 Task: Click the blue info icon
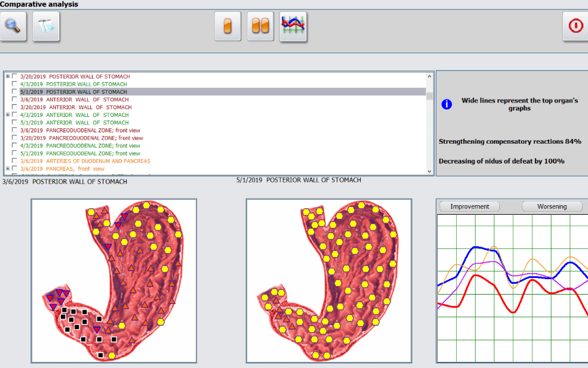(447, 104)
